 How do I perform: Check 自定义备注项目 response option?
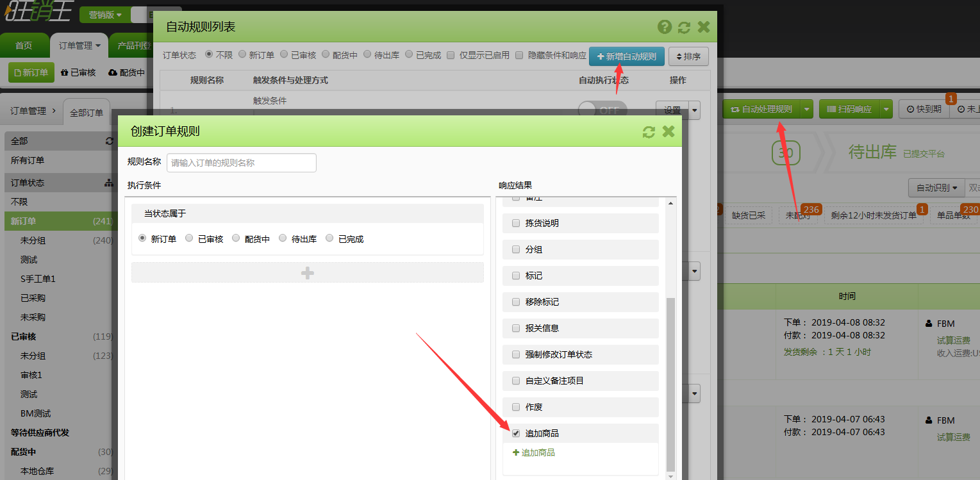516,381
